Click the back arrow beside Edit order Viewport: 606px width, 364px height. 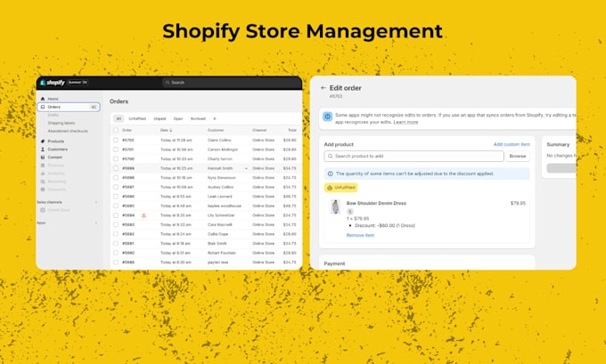pos(323,88)
